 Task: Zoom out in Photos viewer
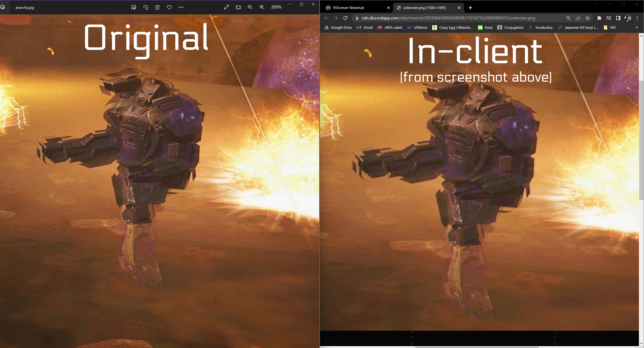tap(250, 7)
